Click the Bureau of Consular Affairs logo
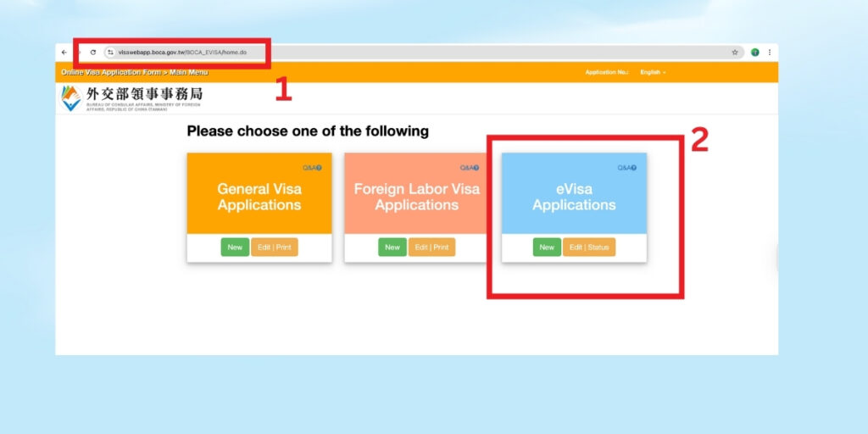The width and height of the screenshot is (868, 434). point(71,98)
